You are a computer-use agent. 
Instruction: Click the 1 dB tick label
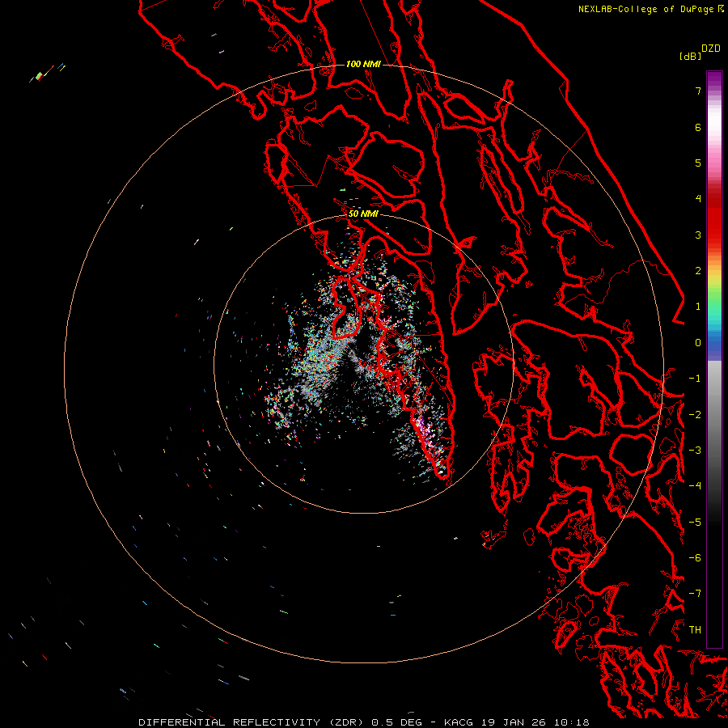click(x=698, y=307)
